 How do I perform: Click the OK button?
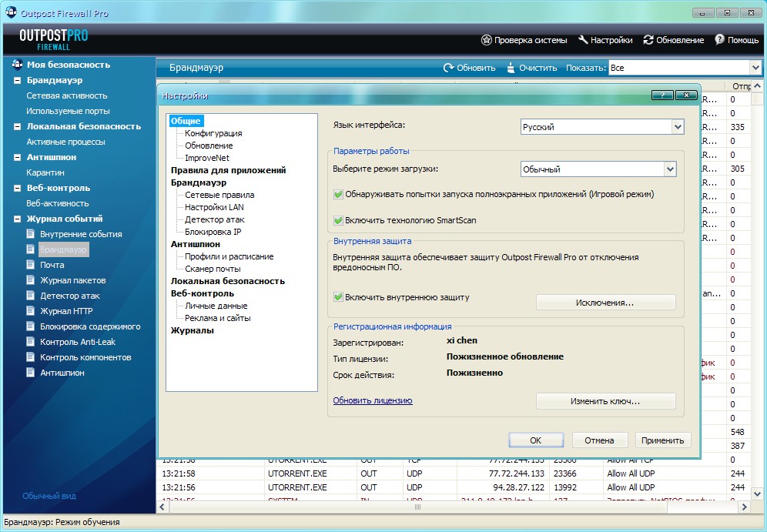tap(536, 440)
